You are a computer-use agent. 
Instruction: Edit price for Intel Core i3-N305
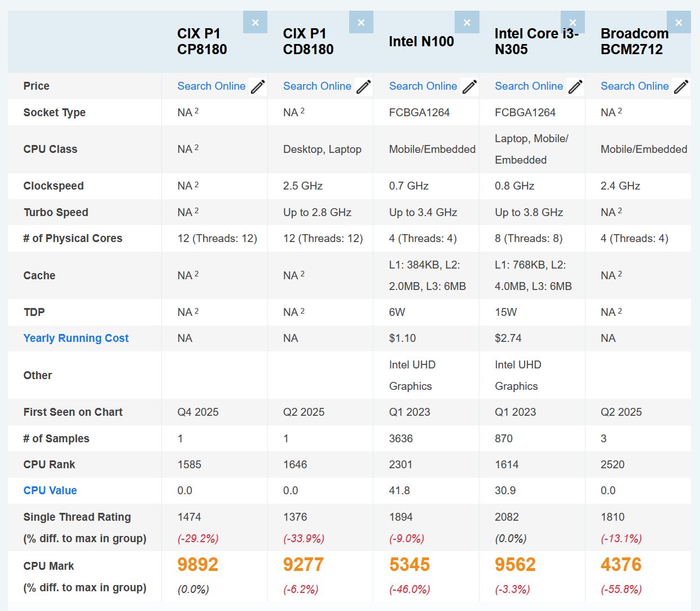[575, 87]
